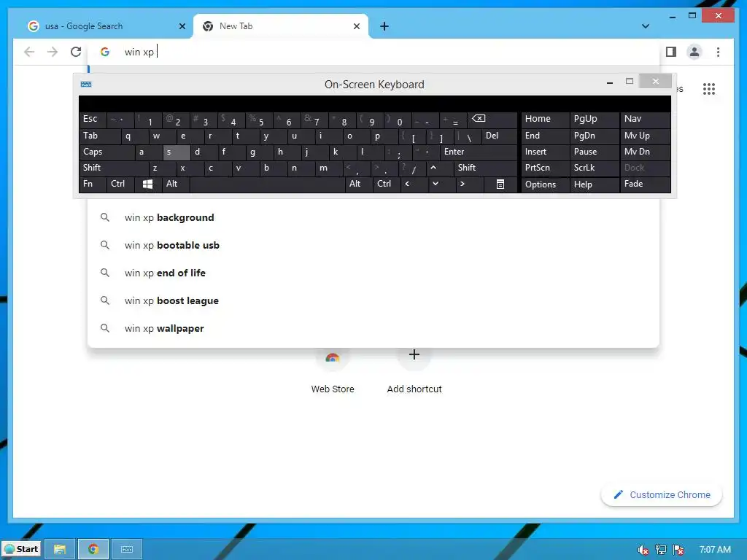The image size is (747, 560).
Task: Close the usa - Google Search tab
Action: [182, 26]
